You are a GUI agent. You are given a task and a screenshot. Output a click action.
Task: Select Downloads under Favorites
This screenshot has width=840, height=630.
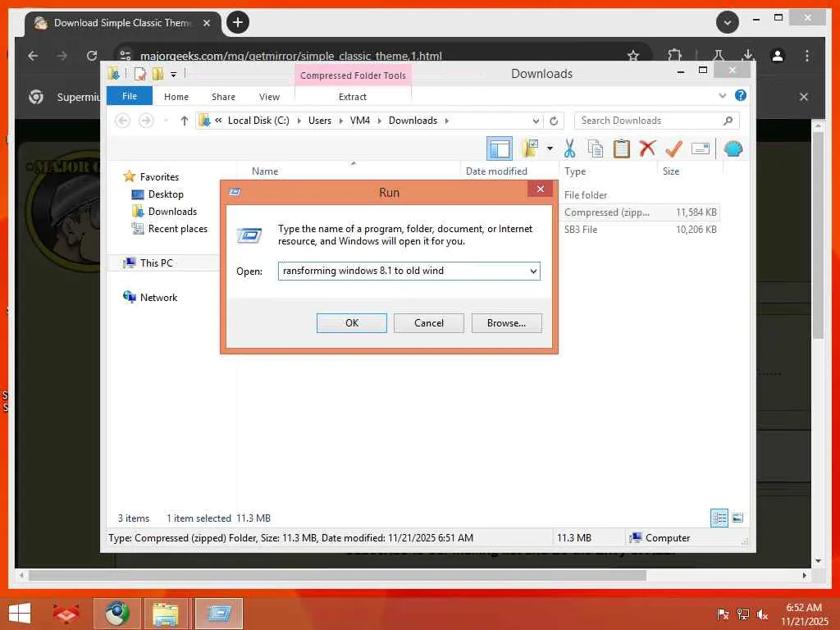[172, 211]
